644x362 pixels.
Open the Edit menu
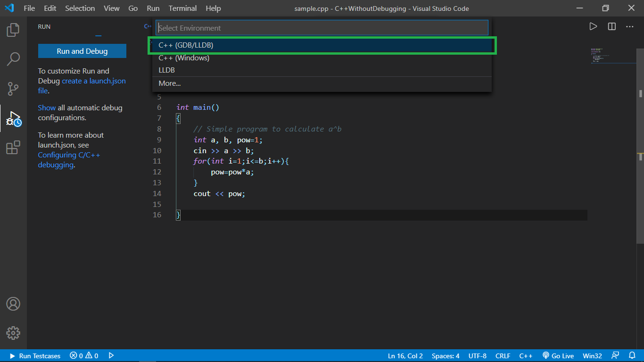[50, 8]
